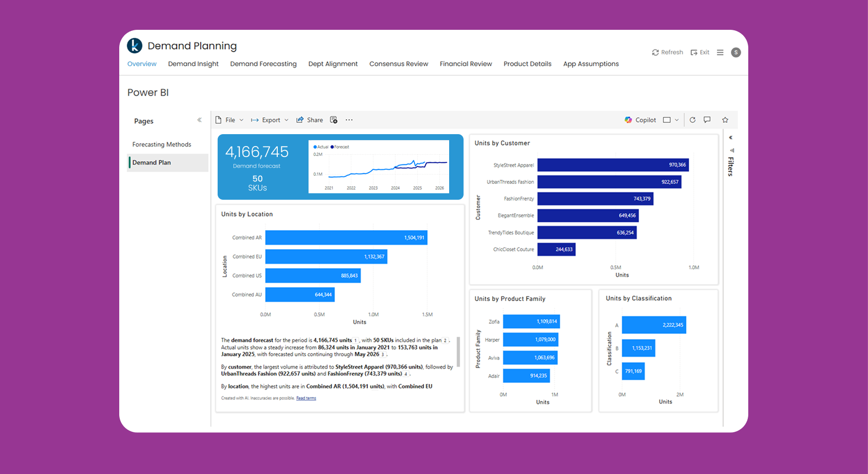The height and width of the screenshot is (474, 868).
Task: Open the comments icon in the toolbar
Action: pyautogui.click(x=707, y=120)
